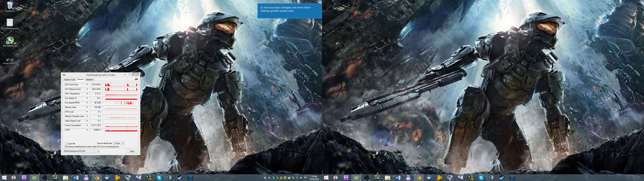This screenshot has width=644, height=181.
Task: Uncheck Continue refreshing while in background
Action: pyautogui.click(x=66, y=146)
